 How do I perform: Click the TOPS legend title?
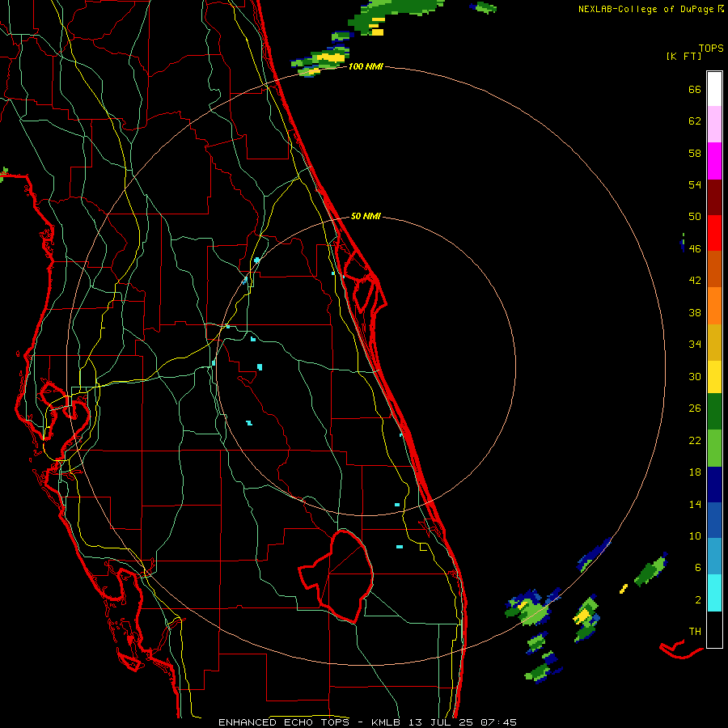coord(711,49)
